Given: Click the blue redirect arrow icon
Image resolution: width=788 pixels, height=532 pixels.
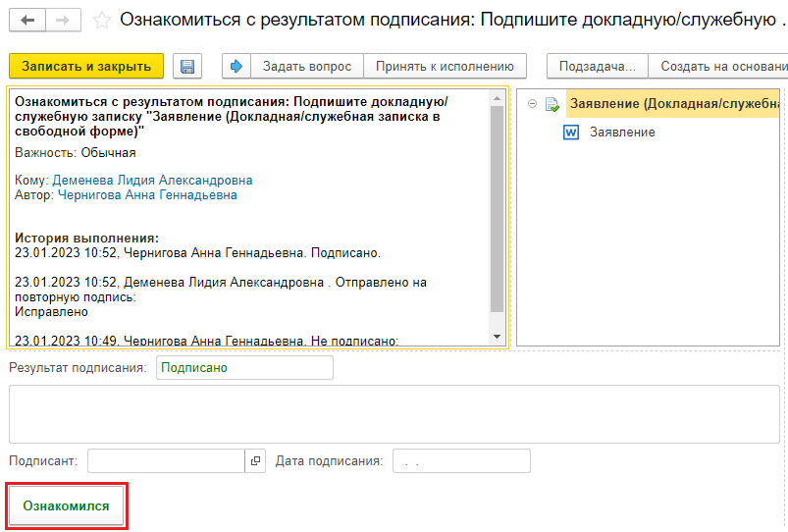Looking at the screenshot, I should tap(236, 67).
